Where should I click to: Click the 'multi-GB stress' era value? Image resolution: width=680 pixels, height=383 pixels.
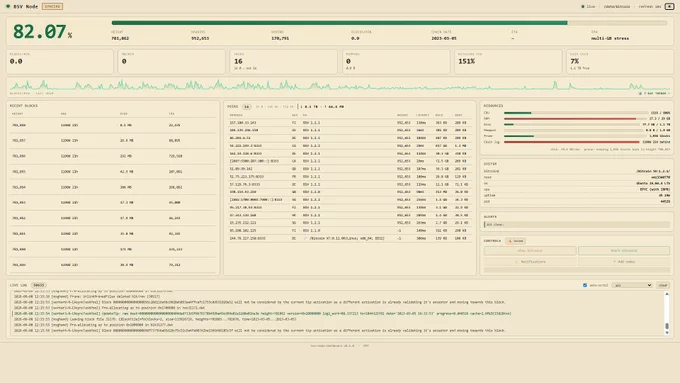610,39
